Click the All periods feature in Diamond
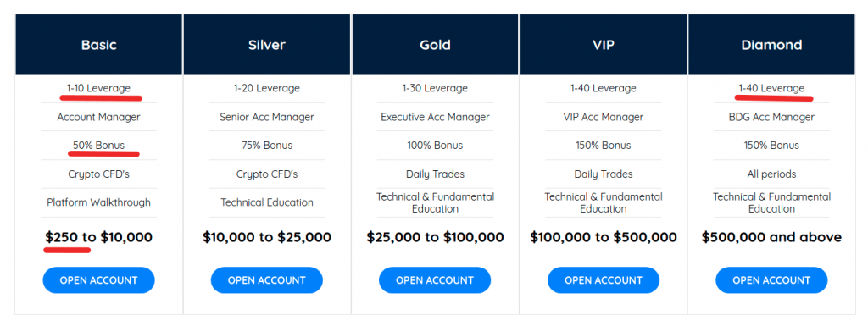This screenshot has width=868, height=326. [x=771, y=174]
